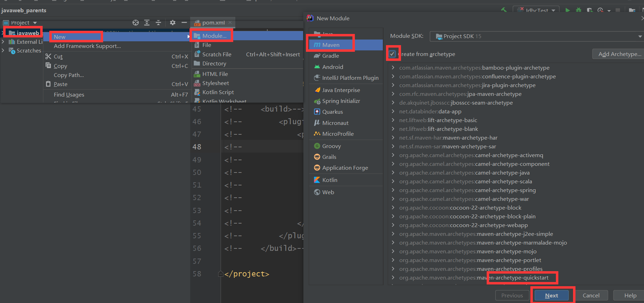
Task: Select cocoon-22-archetype-webapp row
Action: pos(463,225)
